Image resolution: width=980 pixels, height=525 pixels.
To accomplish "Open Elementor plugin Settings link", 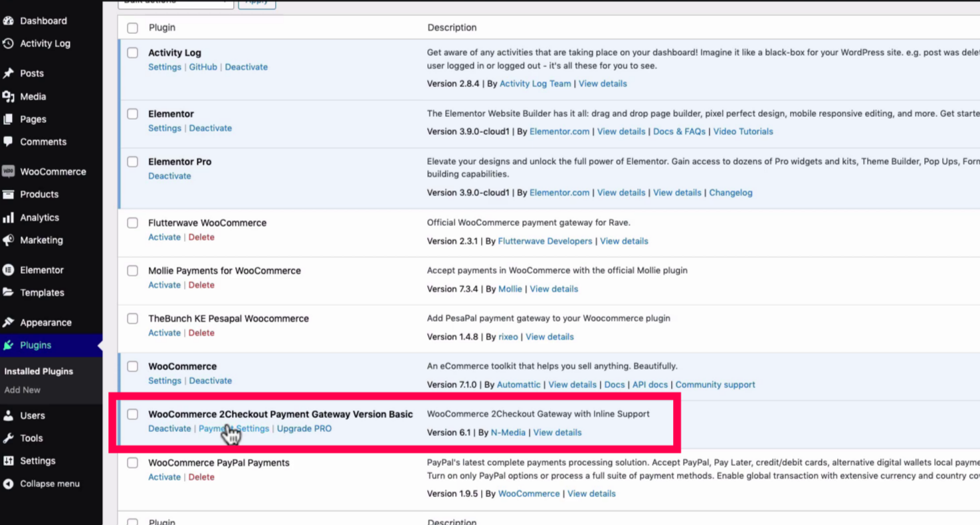I will pyautogui.click(x=165, y=128).
